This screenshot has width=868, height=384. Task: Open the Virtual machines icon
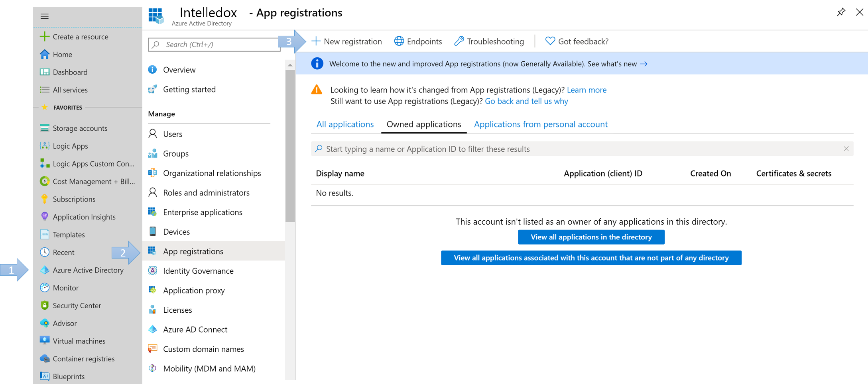click(x=45, y=341)
